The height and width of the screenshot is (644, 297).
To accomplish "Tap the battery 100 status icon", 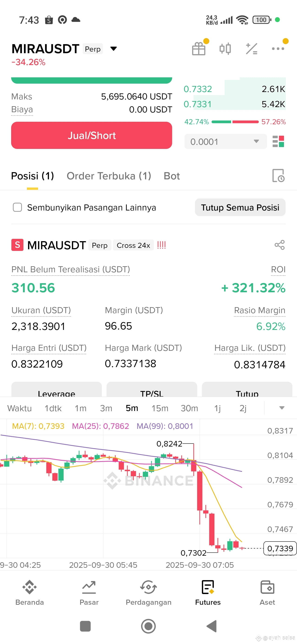I will 262,20.
